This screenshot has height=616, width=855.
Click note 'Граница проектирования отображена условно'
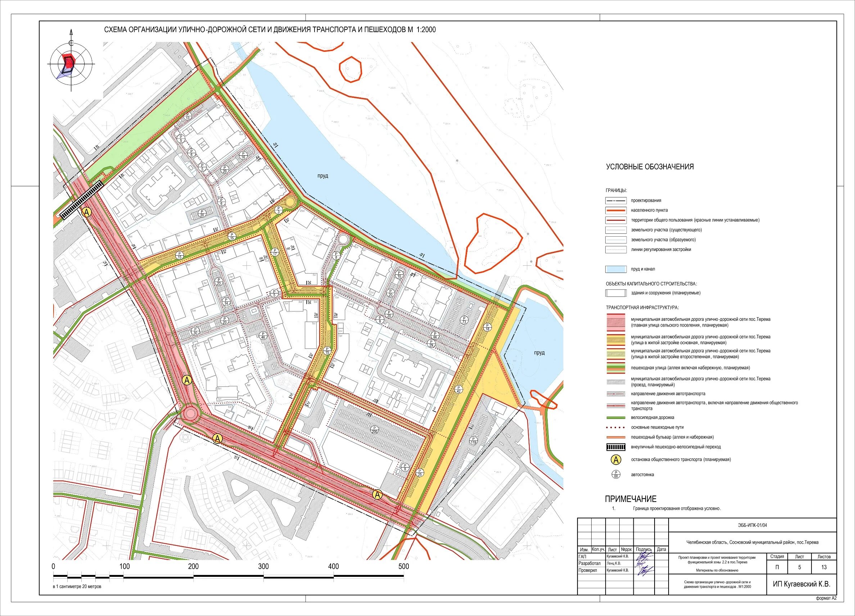677,508
